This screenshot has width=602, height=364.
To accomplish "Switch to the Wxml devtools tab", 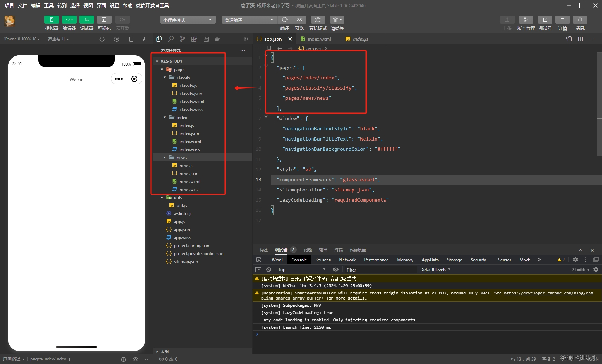I will point(277,260).
